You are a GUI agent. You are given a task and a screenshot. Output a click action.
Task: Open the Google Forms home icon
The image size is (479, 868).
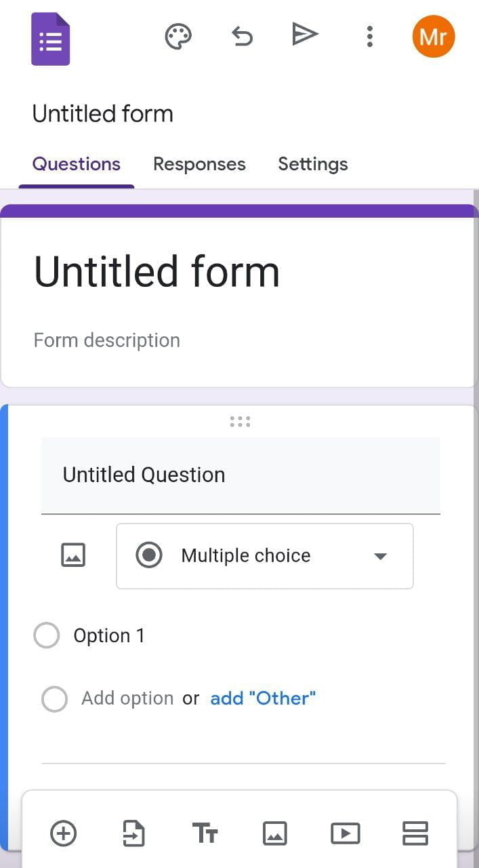[x=51, y=39]
